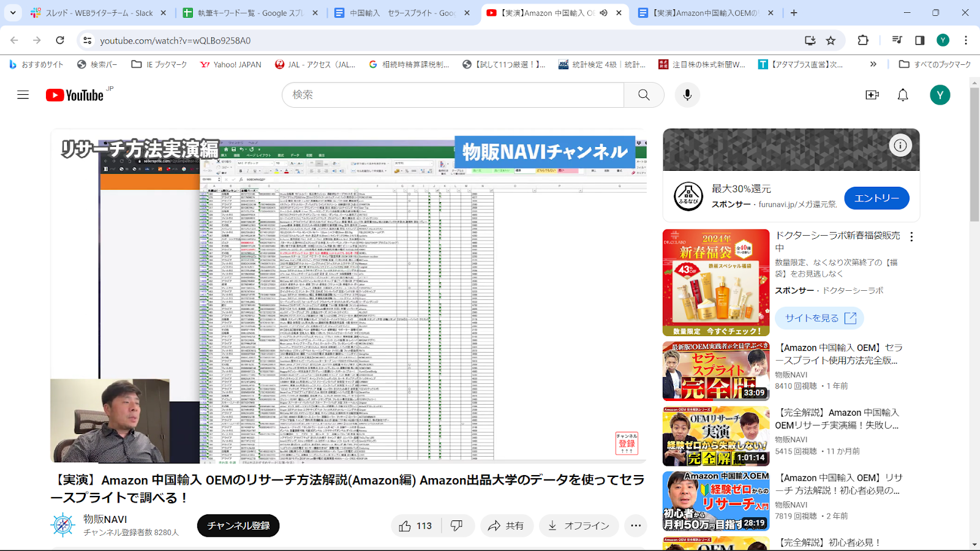
Task: Dislike the video with thumbs down
Action: pyautogui.click(x=457, y=526)
